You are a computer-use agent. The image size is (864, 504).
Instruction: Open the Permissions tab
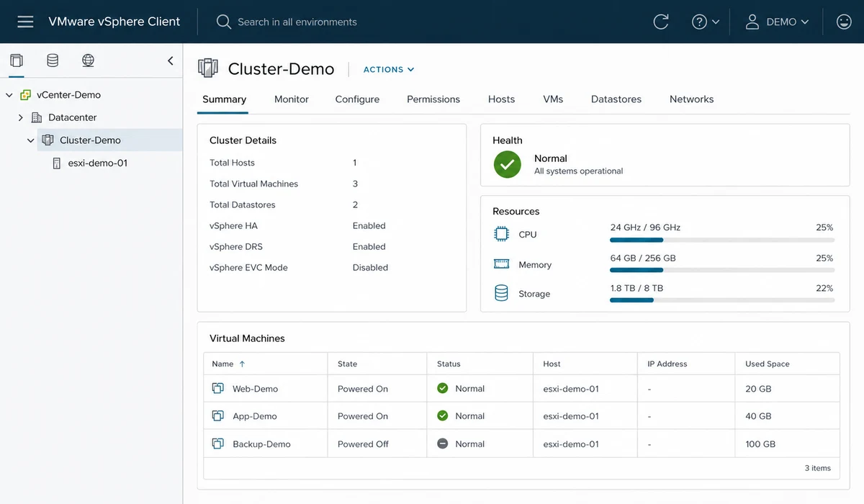[x=433, y=99]
